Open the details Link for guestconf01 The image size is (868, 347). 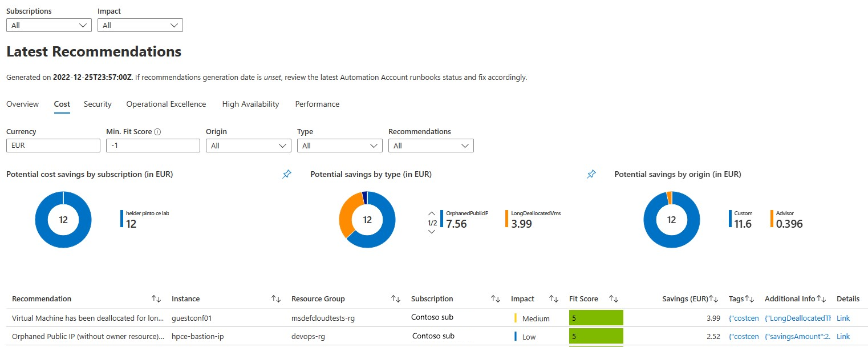coord(843,318)
